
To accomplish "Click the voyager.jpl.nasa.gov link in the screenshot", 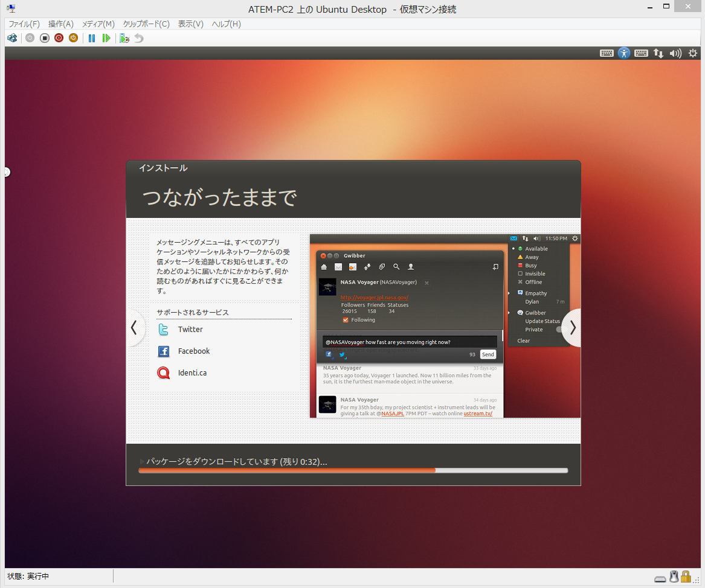I will click(x=374, y=298).
